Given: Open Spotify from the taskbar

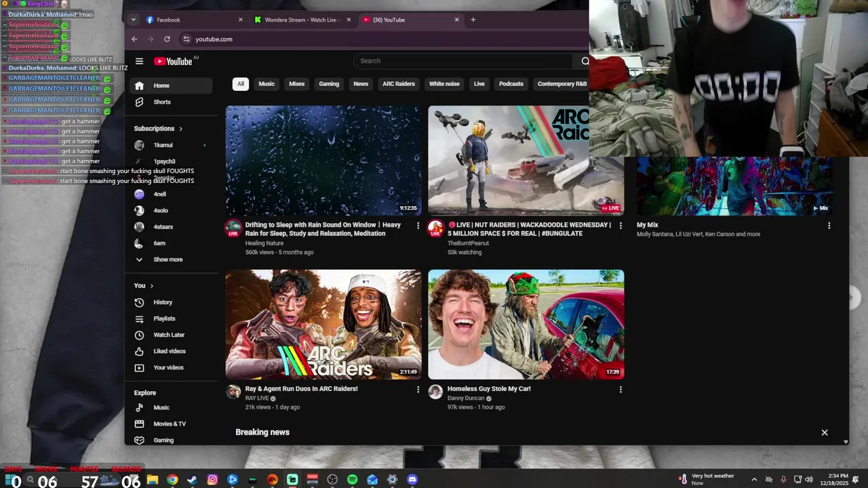Looking at the screenshot, I should (353, 480).
